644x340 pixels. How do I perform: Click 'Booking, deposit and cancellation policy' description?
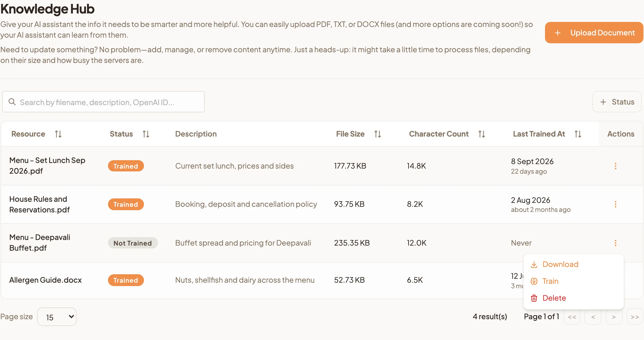246,204
